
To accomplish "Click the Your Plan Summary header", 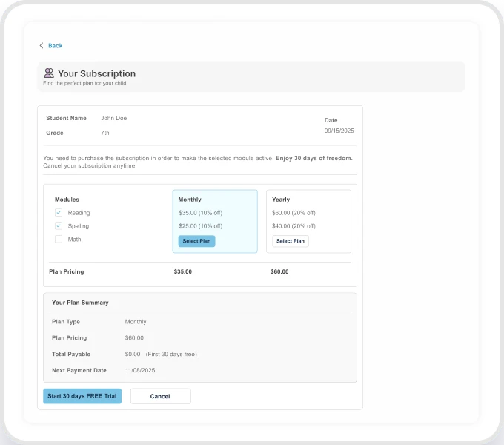I will [x=80, y=303].
